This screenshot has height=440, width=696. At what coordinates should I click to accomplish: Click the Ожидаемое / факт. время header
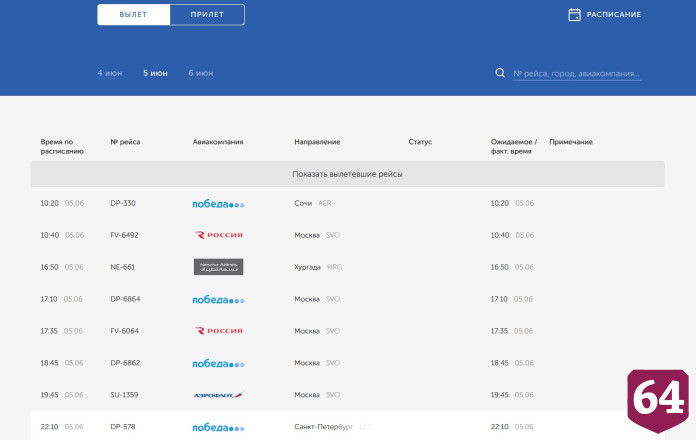514,147
